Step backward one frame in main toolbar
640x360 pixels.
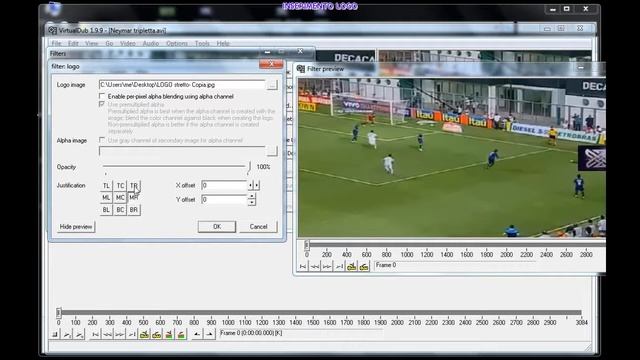[107, 334]
